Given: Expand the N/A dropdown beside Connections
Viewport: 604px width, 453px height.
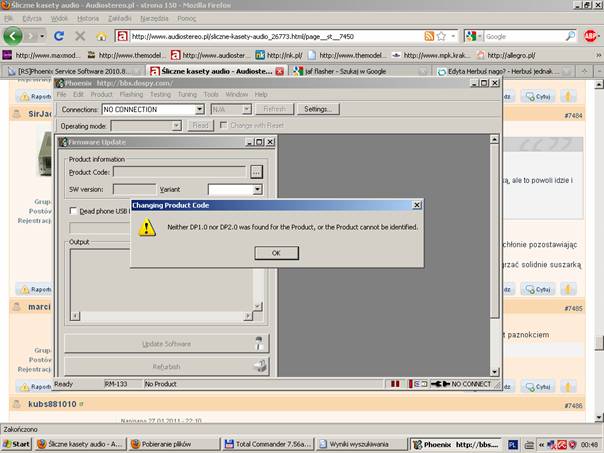Looking at the screenshot, I should (247, 109).
